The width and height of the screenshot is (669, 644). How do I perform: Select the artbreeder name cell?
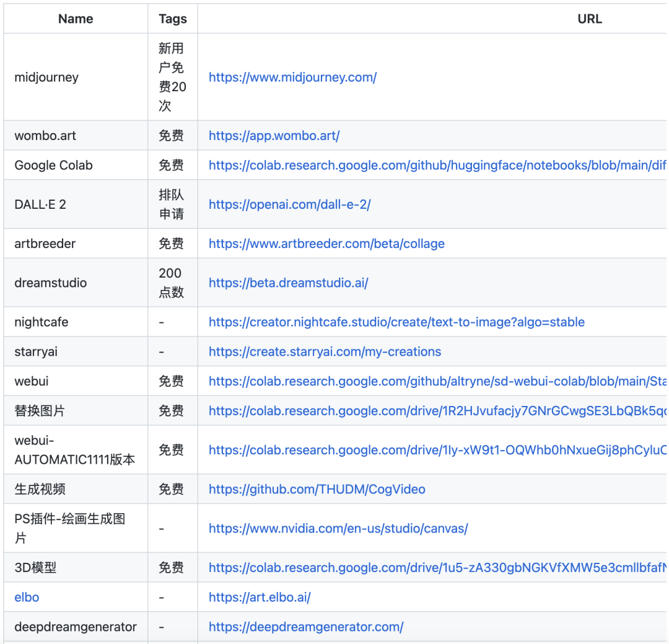coord(76,244)
